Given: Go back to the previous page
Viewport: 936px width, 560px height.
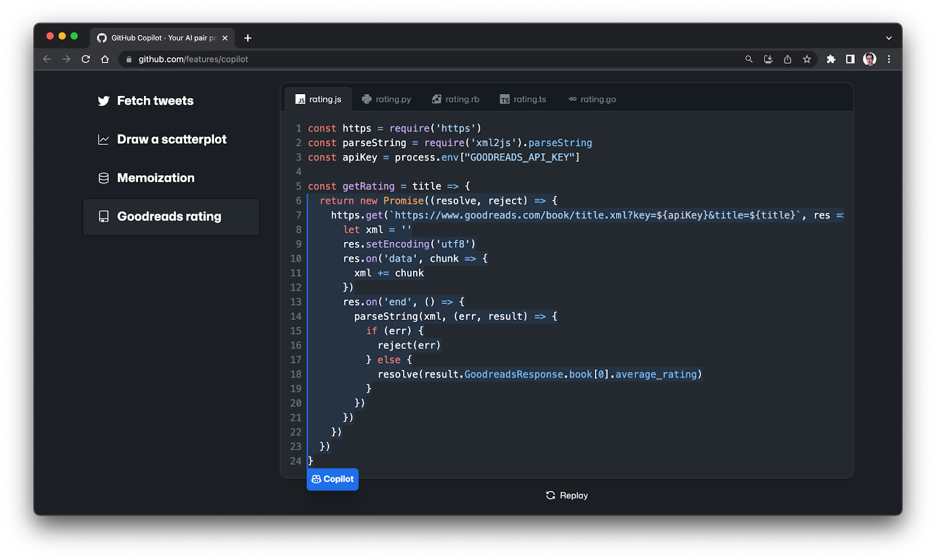Looking at the screenshot, I should tap(47, 59).
